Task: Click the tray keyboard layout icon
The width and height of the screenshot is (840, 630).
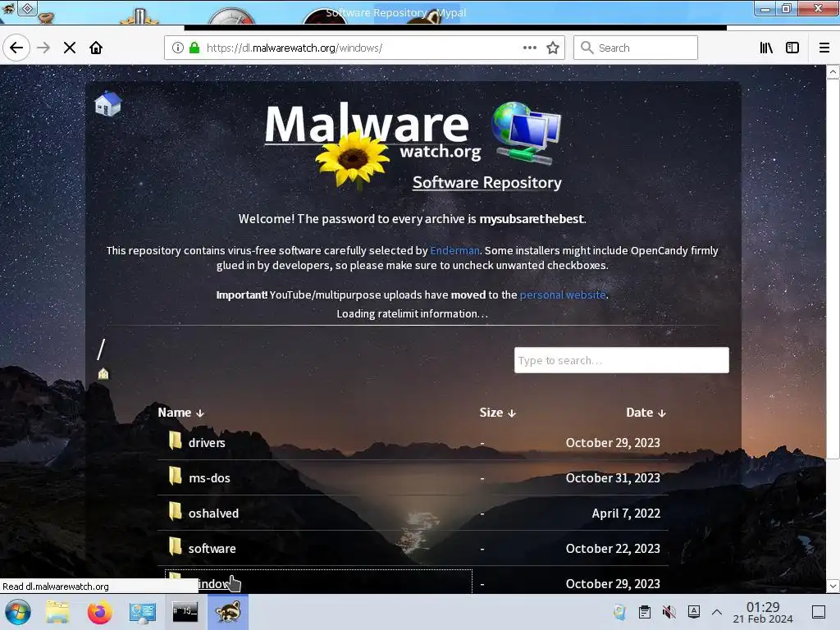Action: (x=694, y=612)
